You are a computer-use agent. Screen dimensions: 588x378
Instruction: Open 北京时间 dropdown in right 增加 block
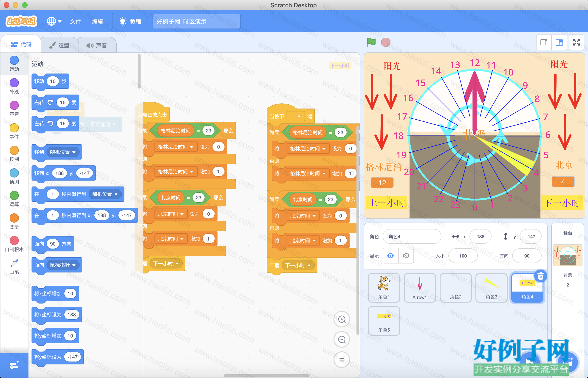pyautogui.click(x=303, y=241)
